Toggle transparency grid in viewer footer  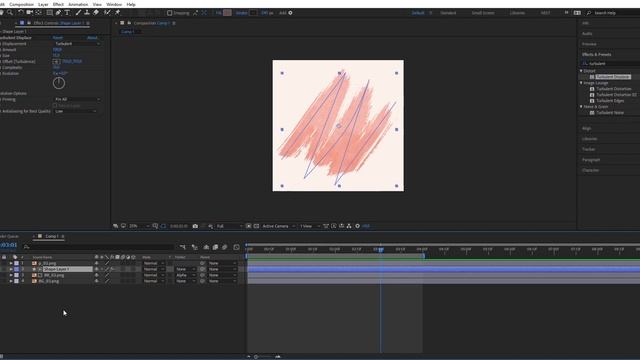pos(256,226)
